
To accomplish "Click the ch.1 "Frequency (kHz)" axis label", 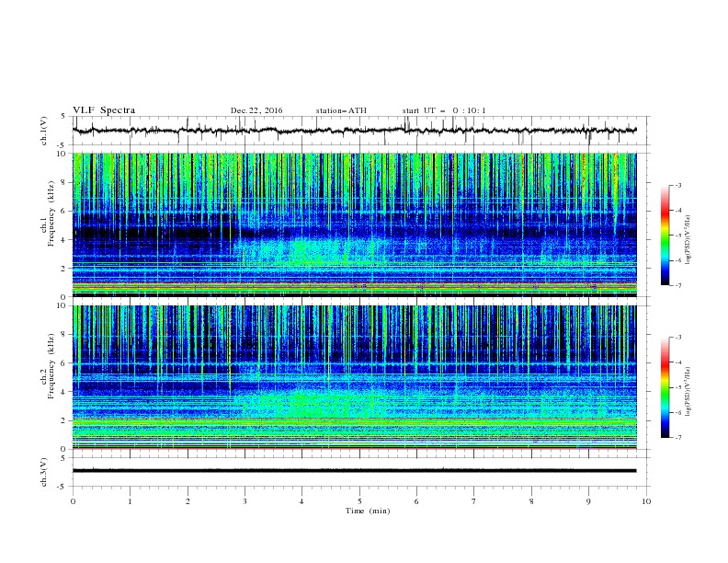I will pyautogui.click(x=51, y=213).
